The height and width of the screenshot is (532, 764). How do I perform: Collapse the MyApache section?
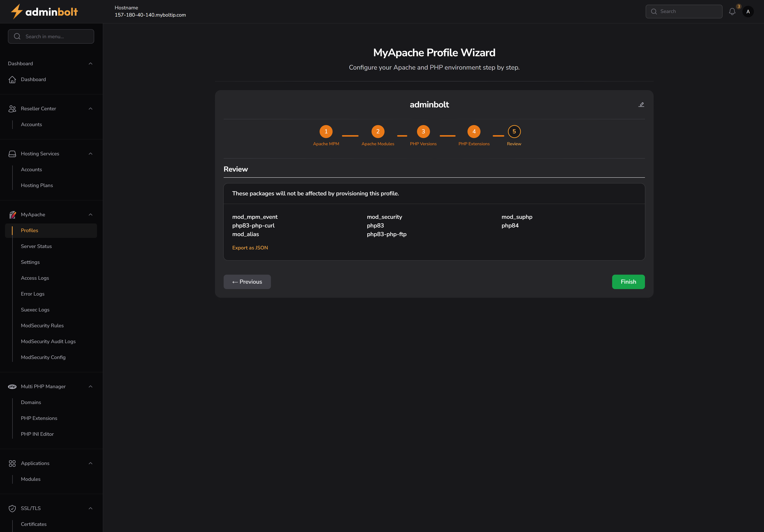pyautogui.click(x=90, y=214)
